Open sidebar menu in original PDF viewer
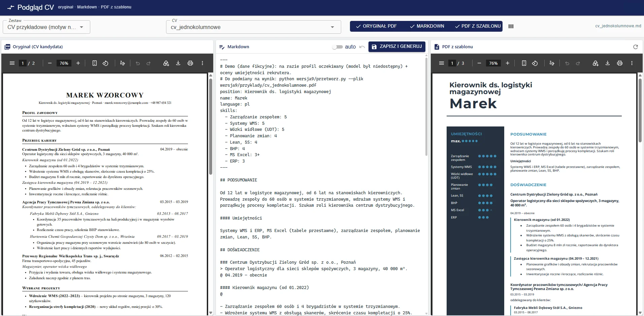The image size is (644, 316). [12, 63]
